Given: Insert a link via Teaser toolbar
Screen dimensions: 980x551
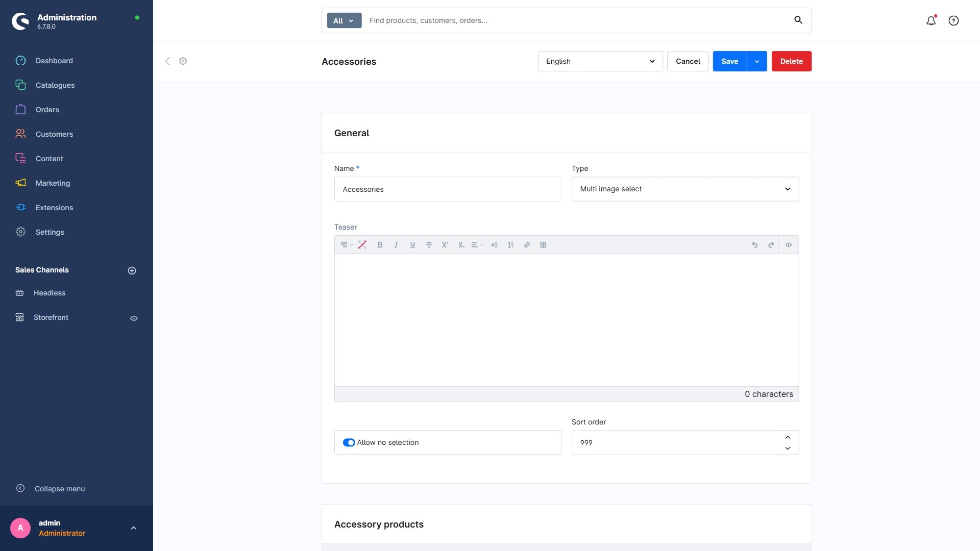Looking at the screenshot, I should tap(527, 245).
